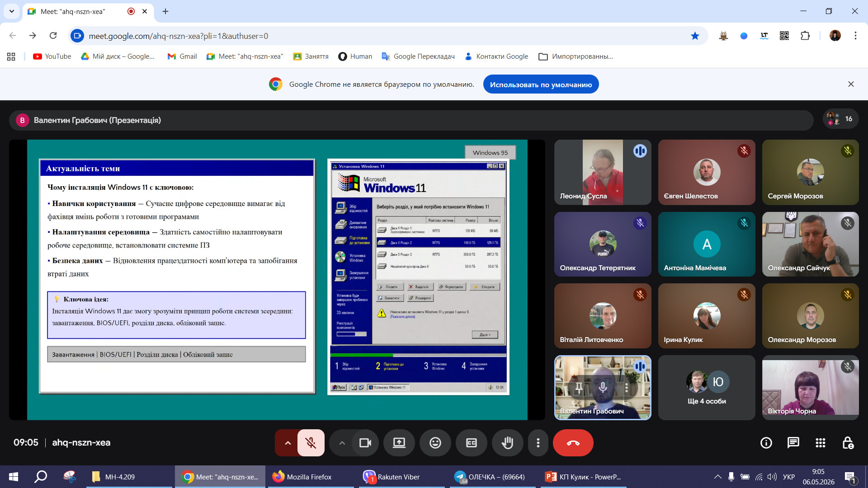Pin Валентин Грабович's video tile
Image resolution: width=868 pixels, height=488 pixels.
579,388
